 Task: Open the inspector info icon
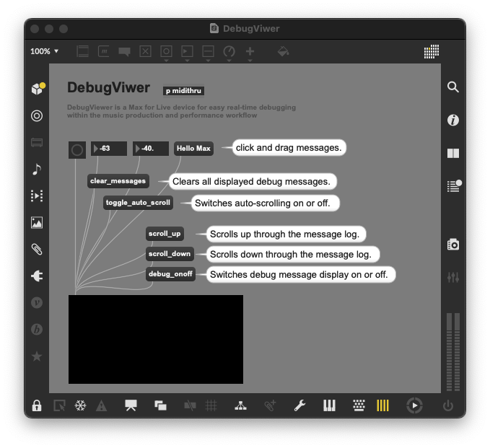click(x=452, y=120)
